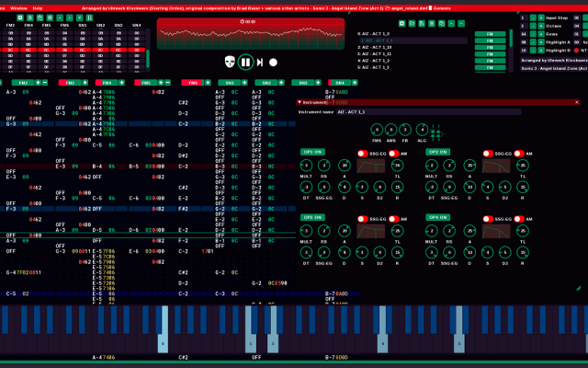Screen dimensions: 588x368
Task: Move the order down with arrow icon
Action: click(x=70, y=17)
